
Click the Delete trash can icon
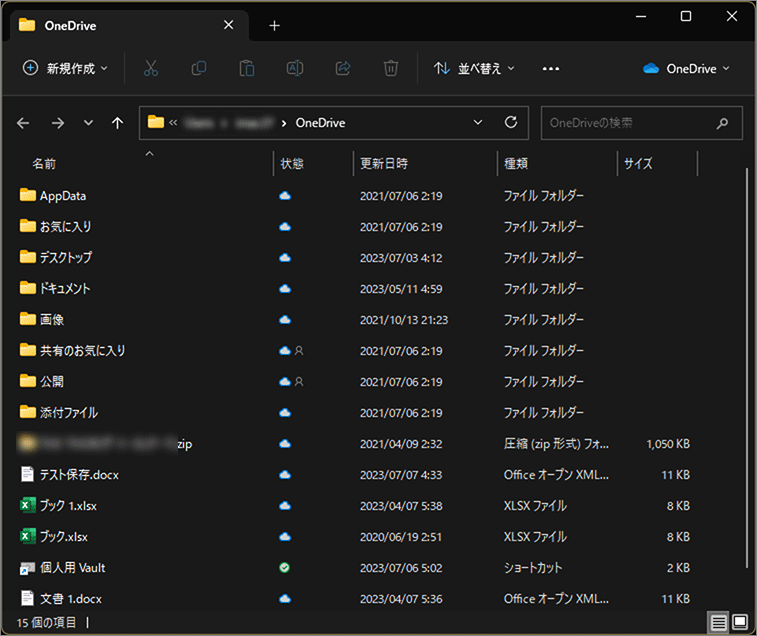click(x=391, y=69)
